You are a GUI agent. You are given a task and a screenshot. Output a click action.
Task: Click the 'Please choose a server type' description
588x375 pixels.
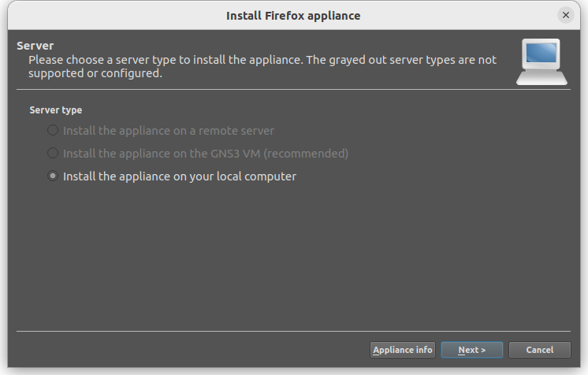262,66
